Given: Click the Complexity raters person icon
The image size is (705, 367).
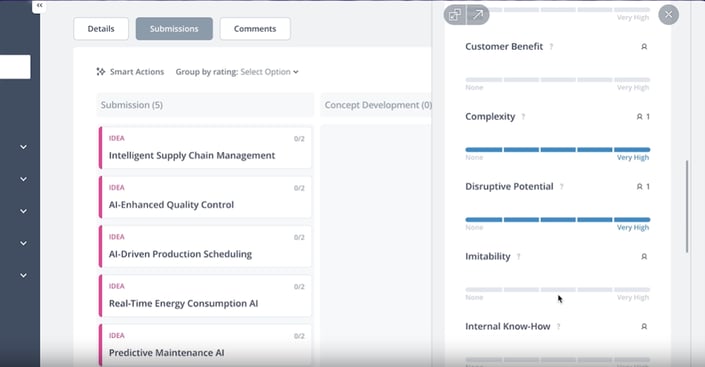Looking at the screenshot, I should 639,117.
